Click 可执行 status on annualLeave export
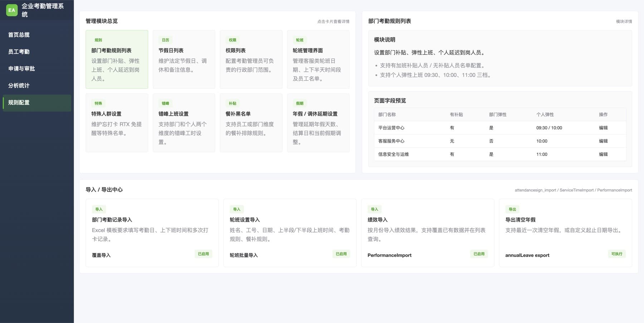This screenshot has height=323, width=644. click(616, 254)
